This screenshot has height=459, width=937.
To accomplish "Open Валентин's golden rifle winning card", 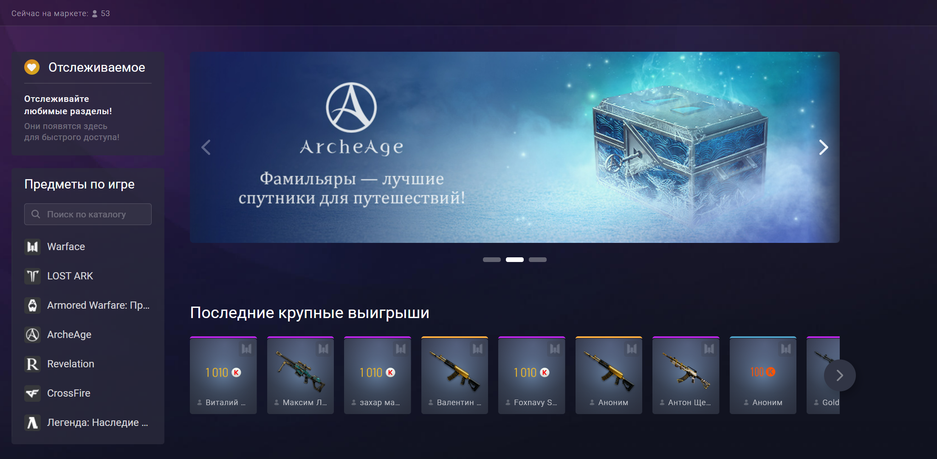I will pos(455,375).
